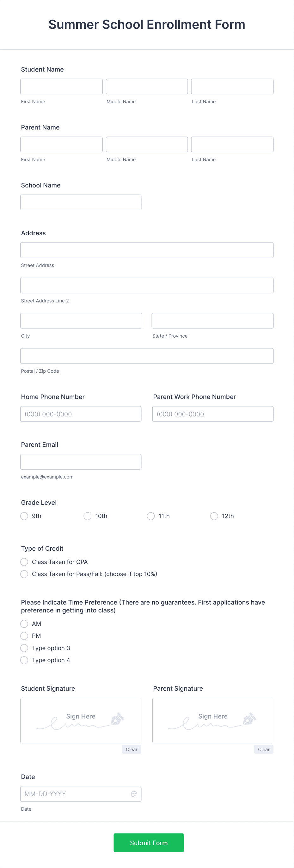Focus the Parent Last Name field
The height and width of the screenshot is (868, 294).
click(x=232, y=144)
